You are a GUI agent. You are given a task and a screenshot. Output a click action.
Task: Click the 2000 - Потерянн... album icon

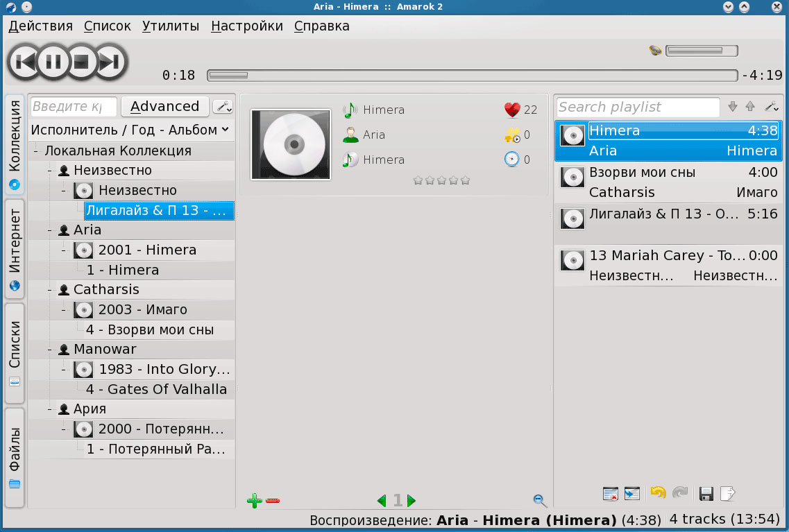(x=83, y=429)
